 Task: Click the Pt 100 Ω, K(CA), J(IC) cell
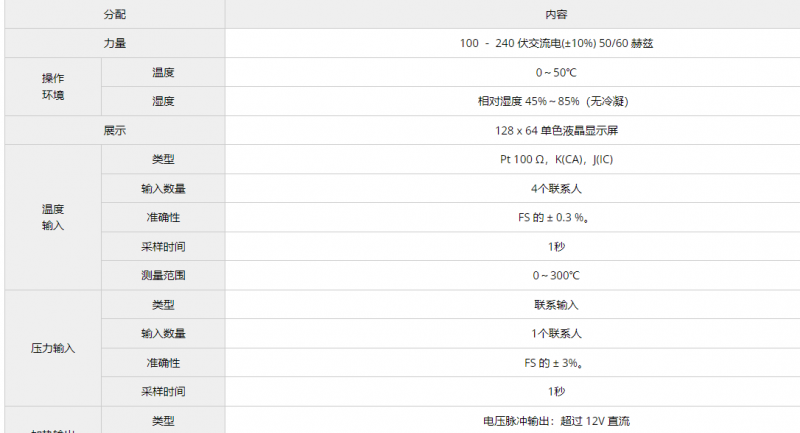pos(556,160)
